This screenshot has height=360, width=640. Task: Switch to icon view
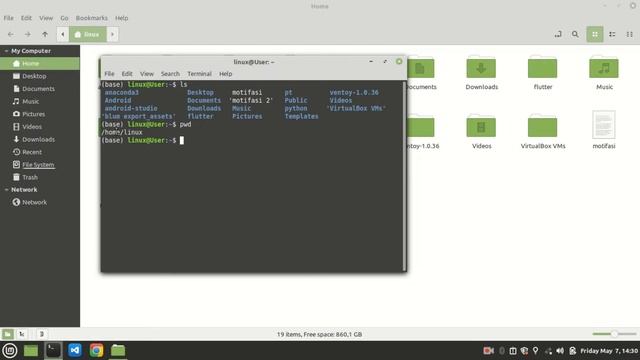pyautogui.click(x=595, y=34)
